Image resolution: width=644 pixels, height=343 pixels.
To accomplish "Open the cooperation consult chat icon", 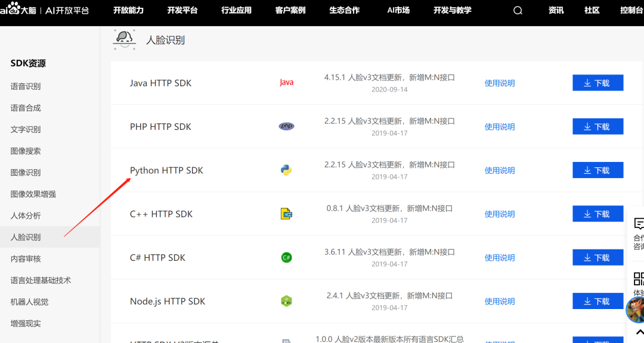I will pyautogui.click(x=639, y=224).
